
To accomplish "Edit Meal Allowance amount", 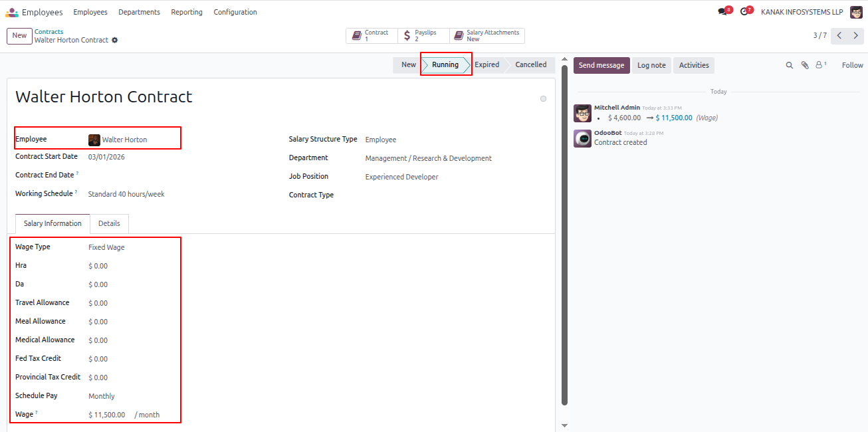I will pyautogui.click(x=98, y=322).
